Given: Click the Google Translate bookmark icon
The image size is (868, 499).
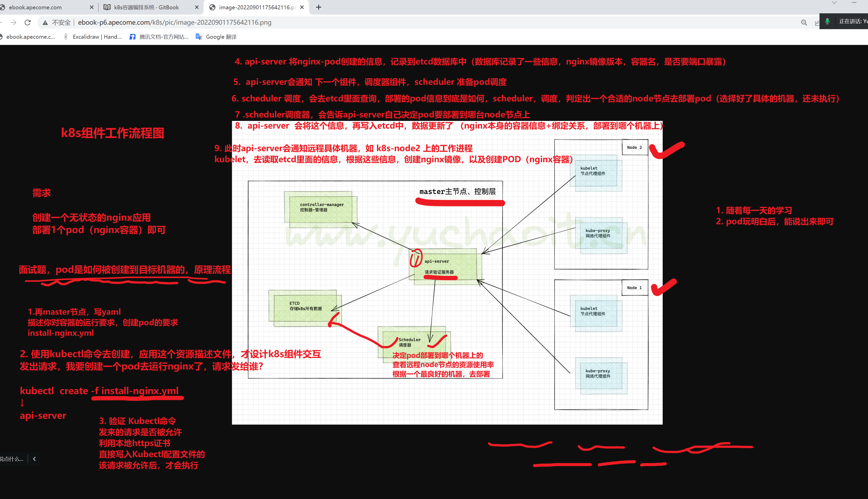Looking at the screenshot, I should tap(199, 37).
